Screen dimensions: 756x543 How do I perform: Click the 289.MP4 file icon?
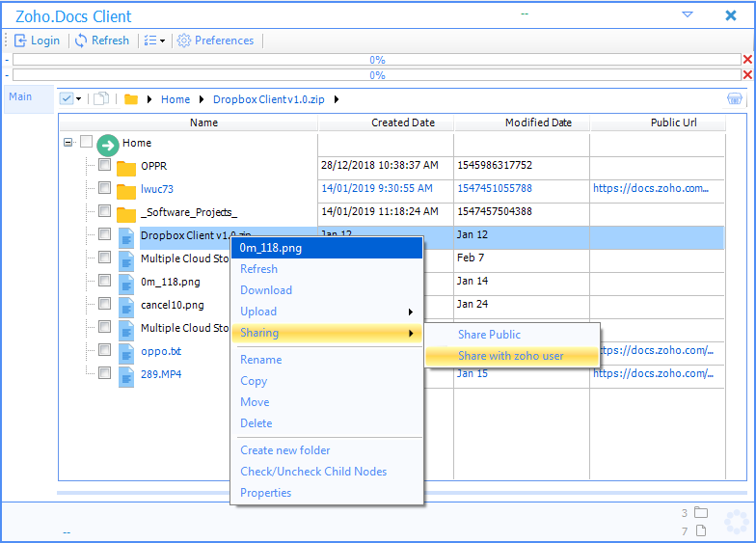pyautogui.click(x=126, y=376)
